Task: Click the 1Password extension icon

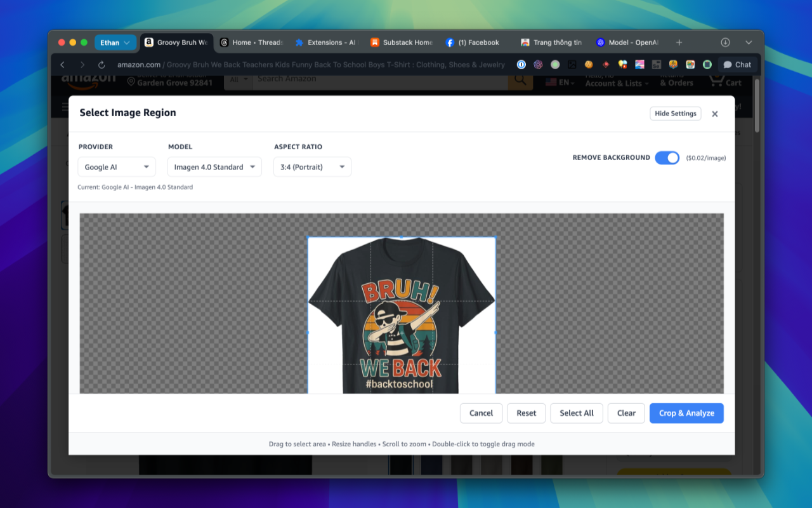Action: tap(521, 64)
